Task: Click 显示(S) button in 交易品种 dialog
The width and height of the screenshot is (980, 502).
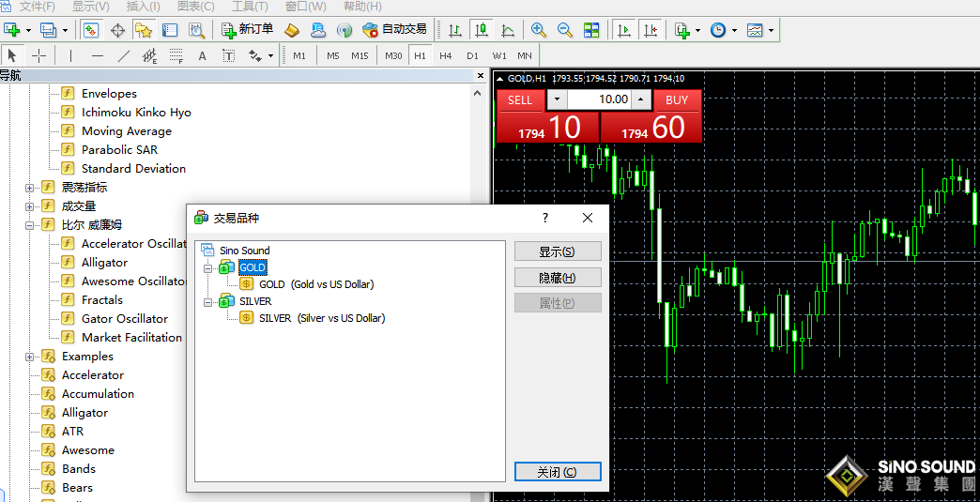Action: [558, 251]
